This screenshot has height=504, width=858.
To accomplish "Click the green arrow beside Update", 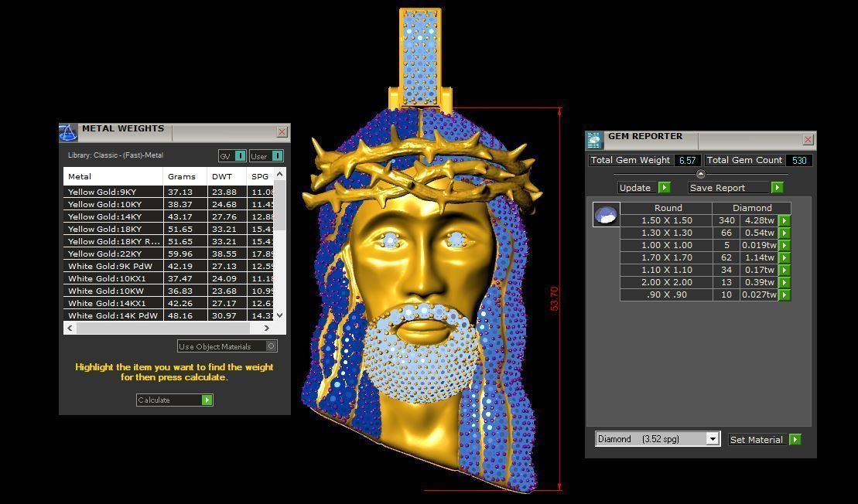I will (x=664, y=187).
